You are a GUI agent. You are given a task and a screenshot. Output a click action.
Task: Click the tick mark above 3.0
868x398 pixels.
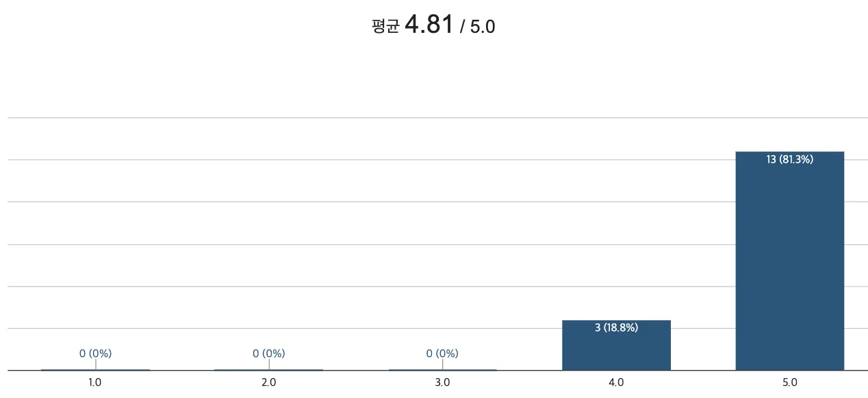click(442, 364)
